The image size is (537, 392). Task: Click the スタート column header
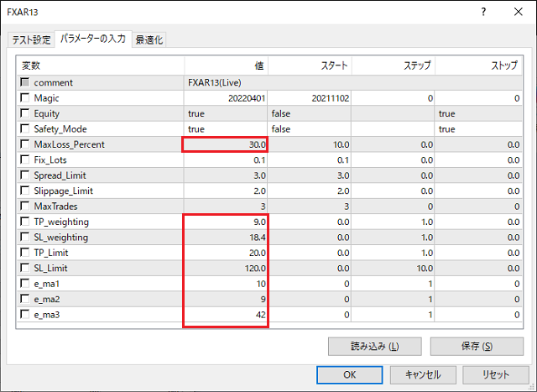310,65
